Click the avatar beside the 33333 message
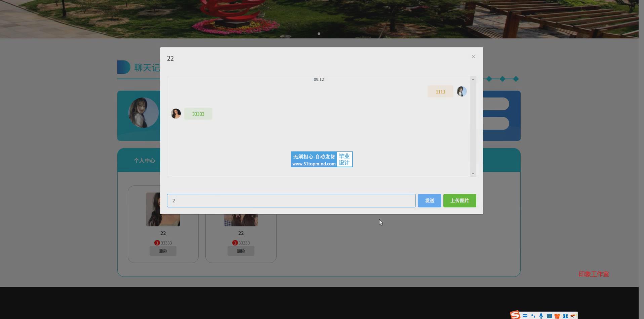This screenshot has width=644, height=319. click(x=176, y=114)
